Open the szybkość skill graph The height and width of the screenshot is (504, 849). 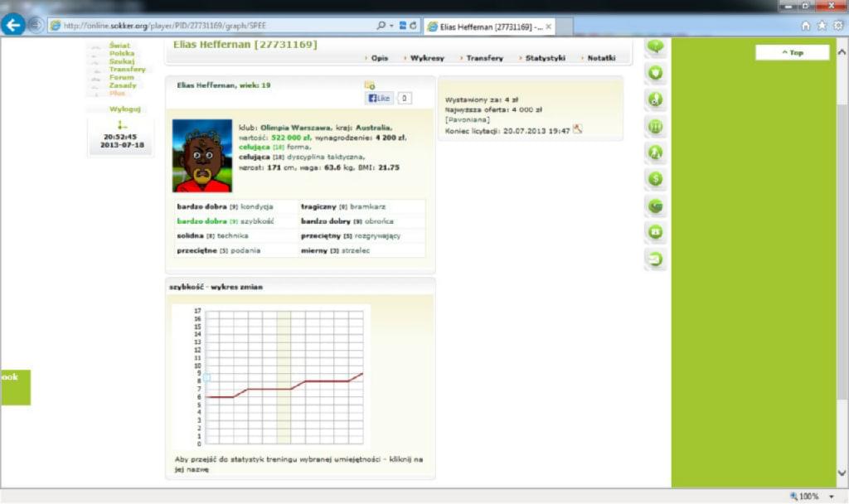pyautogui.click(x=257, y=221)
